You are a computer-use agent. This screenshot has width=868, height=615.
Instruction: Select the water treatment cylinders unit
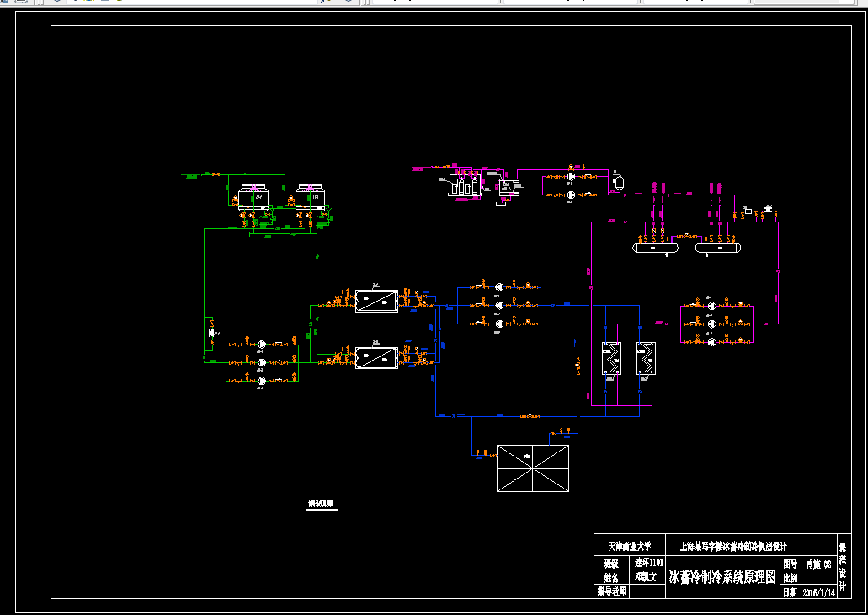(465, 184)
